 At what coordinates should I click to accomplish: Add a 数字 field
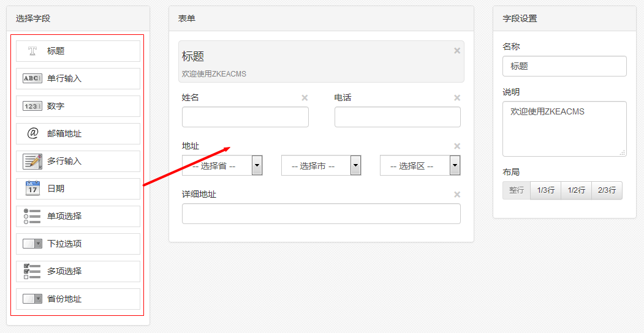pos(78,107)
